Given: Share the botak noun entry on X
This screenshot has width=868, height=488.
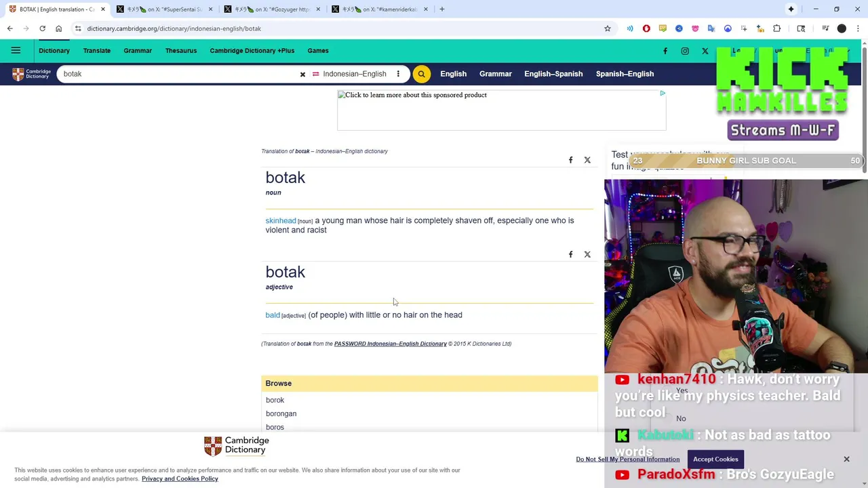Looking at the screenshot, I should [587, 160].
